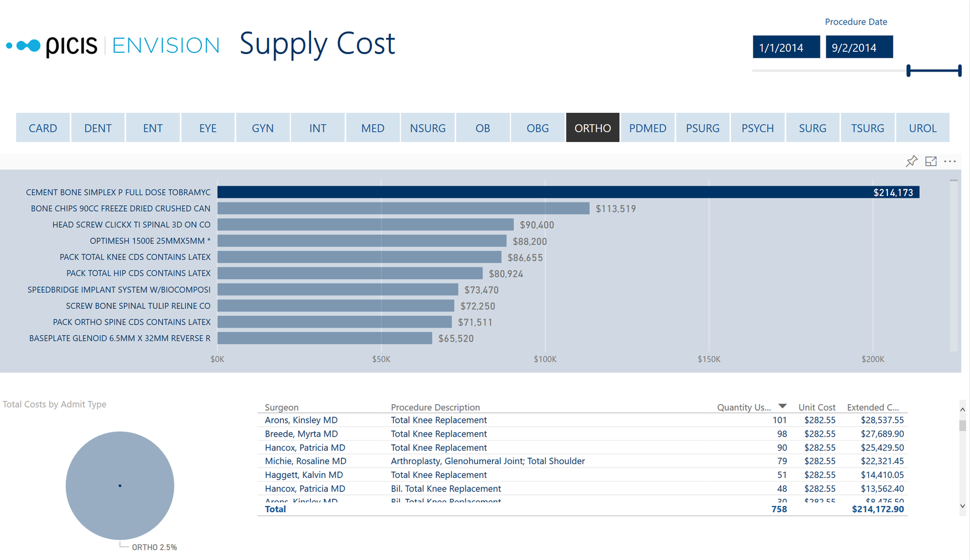Screen dimensions: 970x560
Task: Sort by Quantity Used descending arrow
Action: click(x=782, y=406)
